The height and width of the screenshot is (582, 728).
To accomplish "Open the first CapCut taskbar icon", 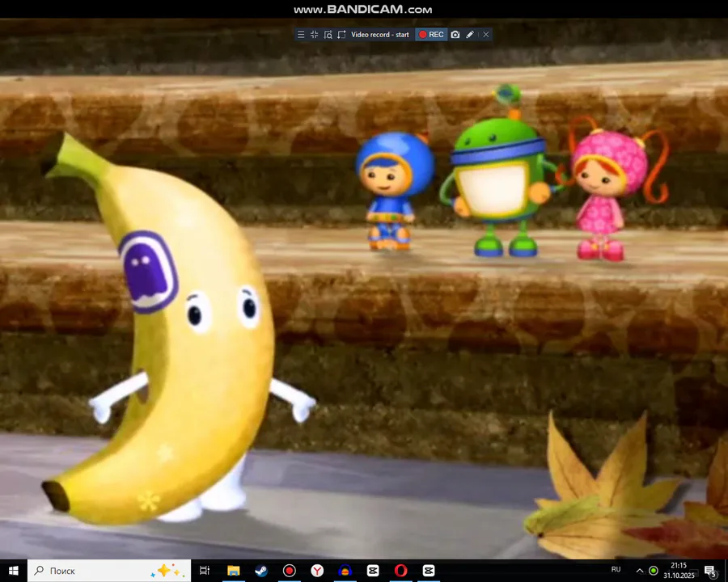I will point(373,571).
